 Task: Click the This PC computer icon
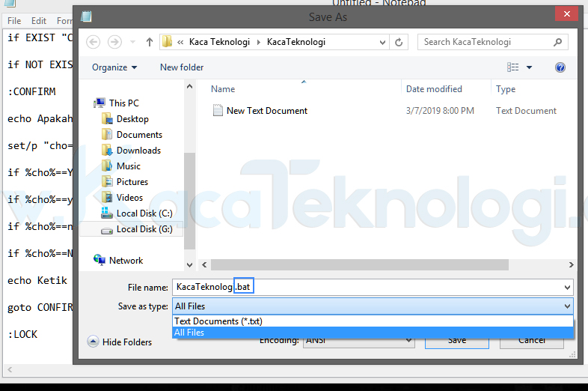pos(99,103)
